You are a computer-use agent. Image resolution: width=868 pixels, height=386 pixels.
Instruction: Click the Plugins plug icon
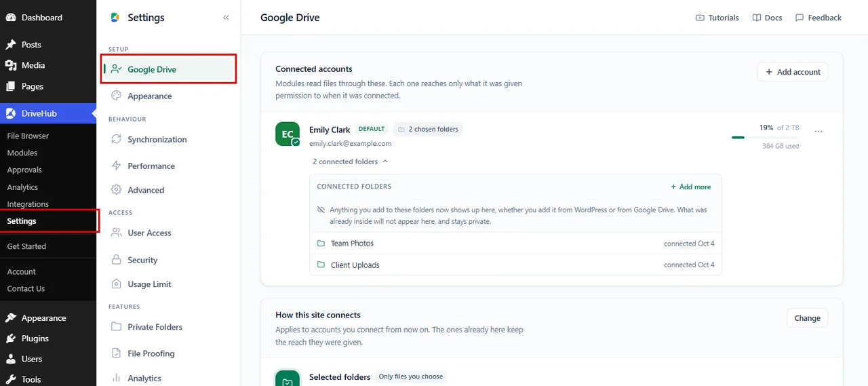coord(11,339)
